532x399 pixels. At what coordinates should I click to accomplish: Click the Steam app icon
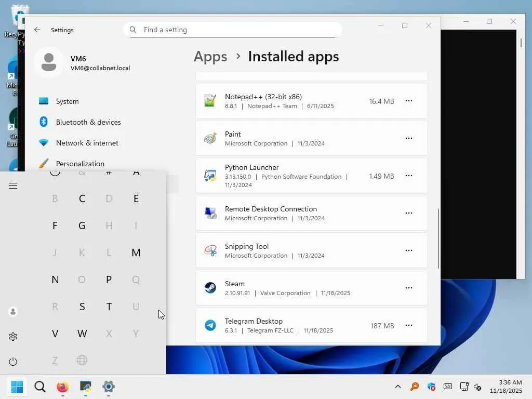210,288
